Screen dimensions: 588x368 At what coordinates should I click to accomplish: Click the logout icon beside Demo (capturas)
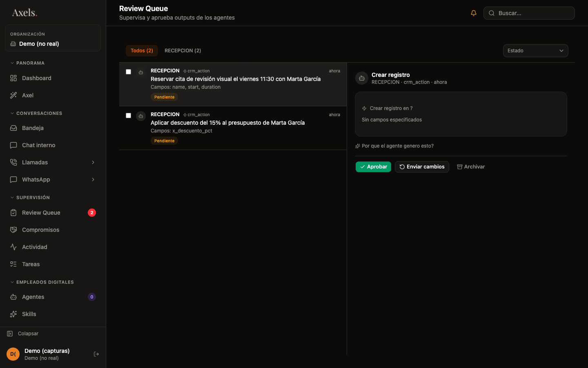coord(96,354)
